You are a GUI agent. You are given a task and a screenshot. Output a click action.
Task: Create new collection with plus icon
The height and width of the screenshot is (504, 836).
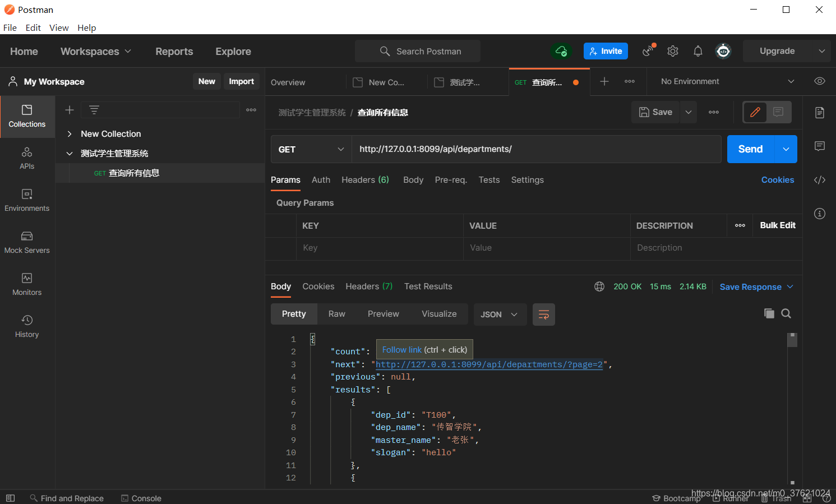(70, 110)
